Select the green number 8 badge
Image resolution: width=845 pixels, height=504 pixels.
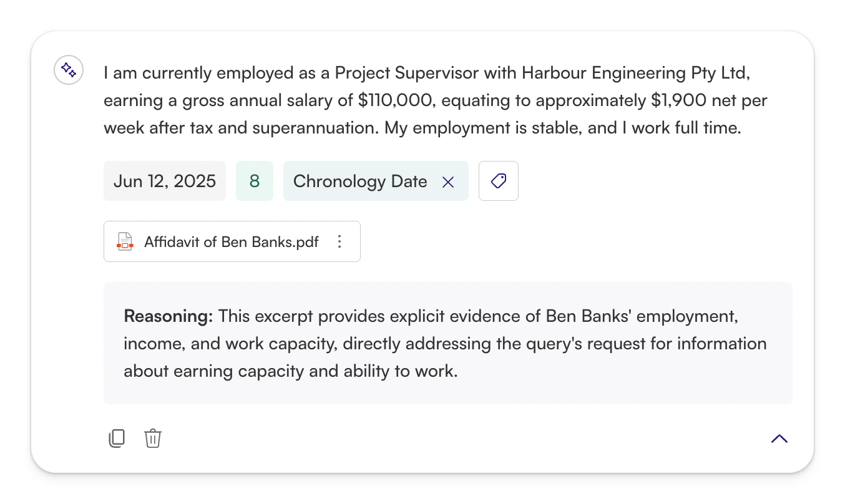pyautogui.click(x=255, y=182)
